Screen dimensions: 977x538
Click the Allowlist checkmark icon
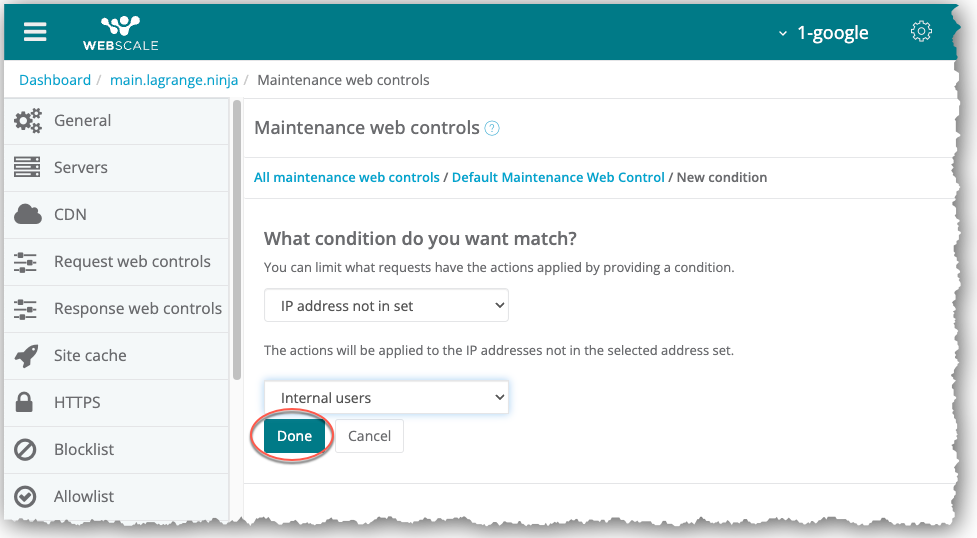point(27,497)
